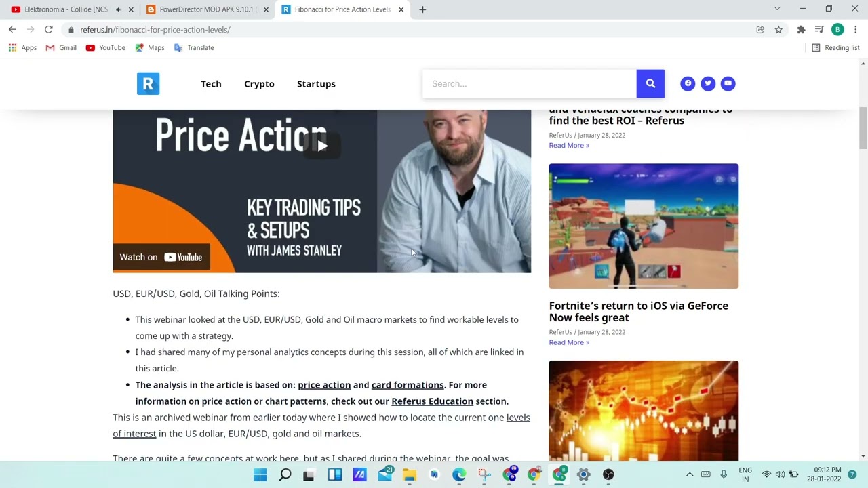868x488 pixels.
Task: Click the microphone tray icon
Action: 724,474
